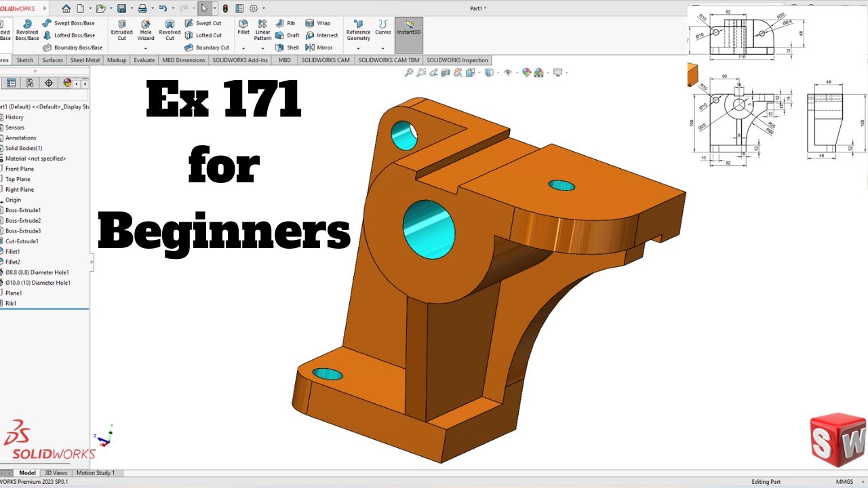Select the Draft tool
The height and width of the screenshot is (488, 868).
pos(288,35)
